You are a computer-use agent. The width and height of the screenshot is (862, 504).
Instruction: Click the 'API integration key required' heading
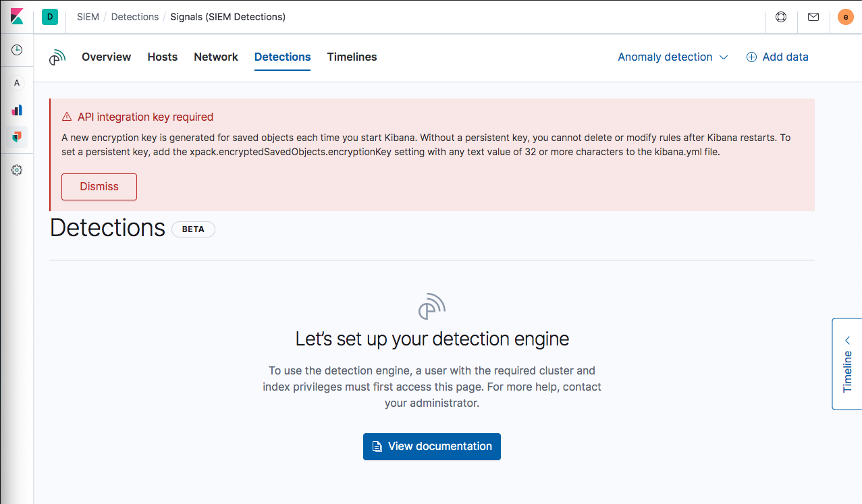pos(145,117)
